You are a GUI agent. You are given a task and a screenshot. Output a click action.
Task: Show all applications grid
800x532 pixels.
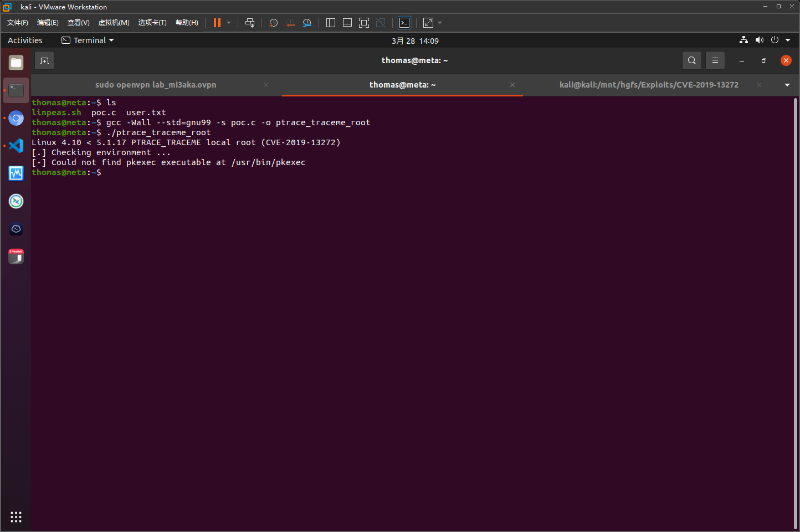pyautogui.click(x=16, y=517)
